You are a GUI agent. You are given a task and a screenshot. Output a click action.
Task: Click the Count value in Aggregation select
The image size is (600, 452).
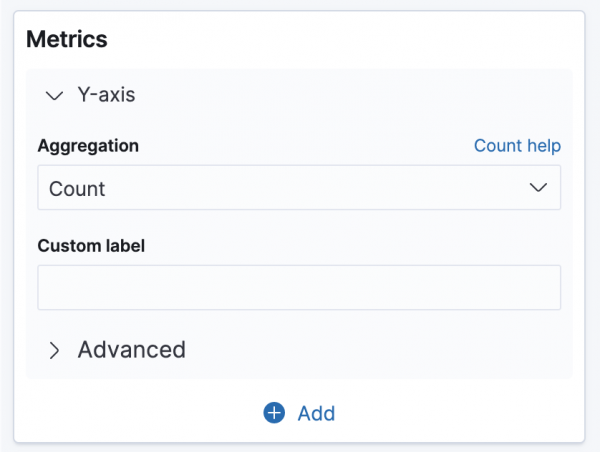(x=77, y=188)
